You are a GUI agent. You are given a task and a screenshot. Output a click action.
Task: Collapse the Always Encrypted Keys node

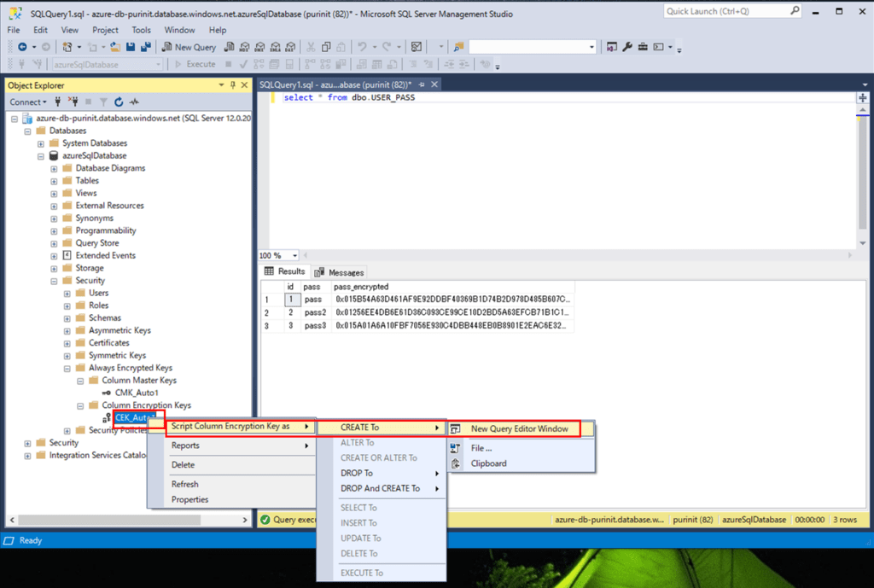[x=67, y=369]
